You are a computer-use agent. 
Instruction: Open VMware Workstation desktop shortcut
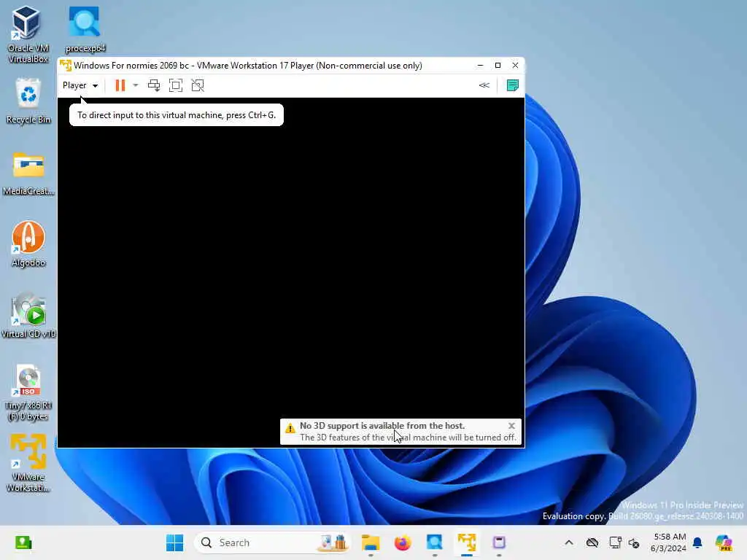[28, 463]
